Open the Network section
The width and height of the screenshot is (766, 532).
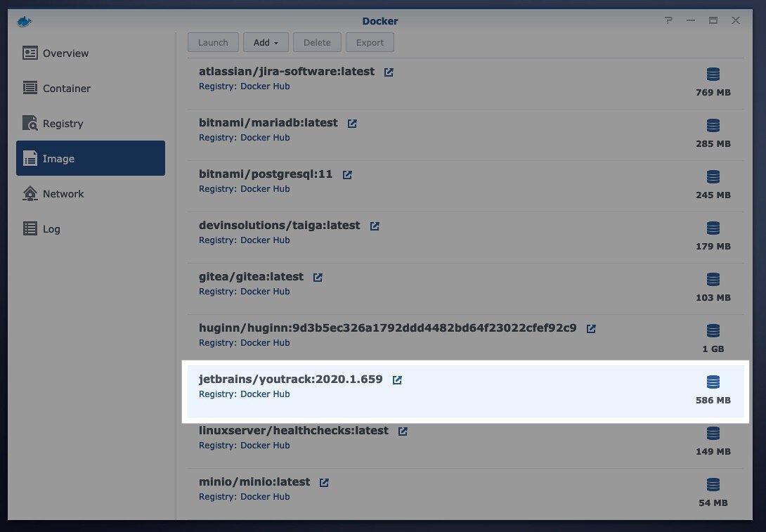(x=91, y=194)
